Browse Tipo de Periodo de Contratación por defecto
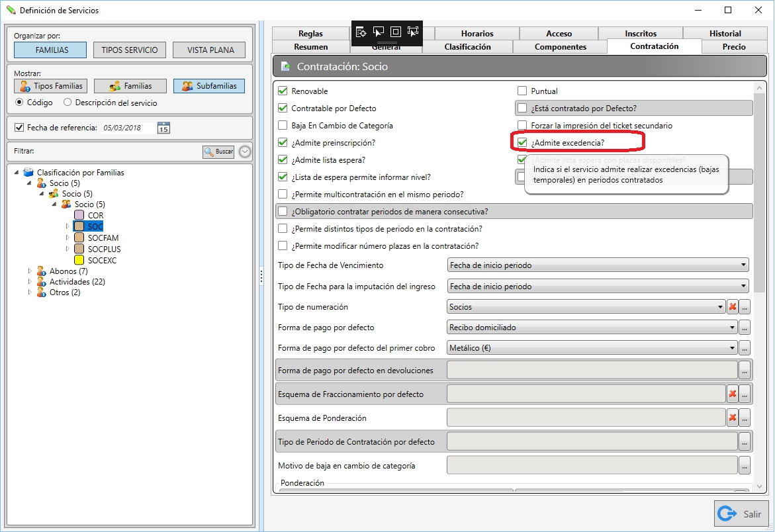Screen dimensions: 775x532 click(745, 441)
